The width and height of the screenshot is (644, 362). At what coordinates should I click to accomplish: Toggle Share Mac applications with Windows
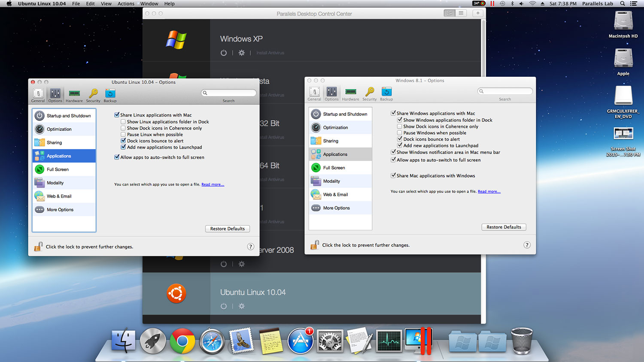click(x=393, y=175)
